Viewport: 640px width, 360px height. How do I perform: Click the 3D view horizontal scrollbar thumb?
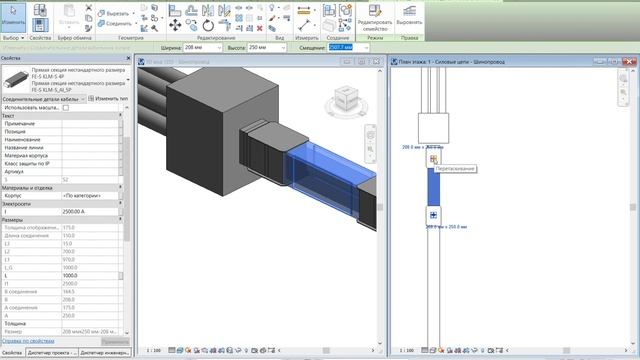pyautogui.click(x=326, y=351)
